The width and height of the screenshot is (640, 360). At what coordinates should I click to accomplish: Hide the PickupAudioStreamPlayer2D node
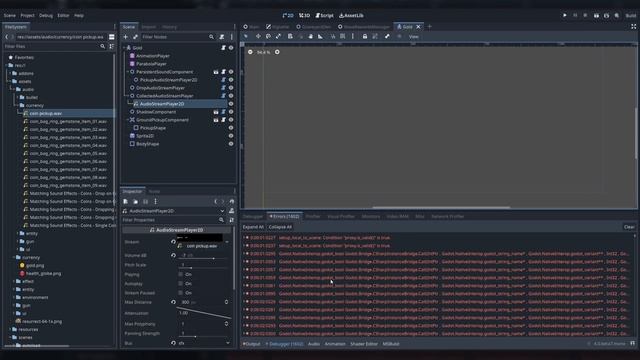(231, 80)
